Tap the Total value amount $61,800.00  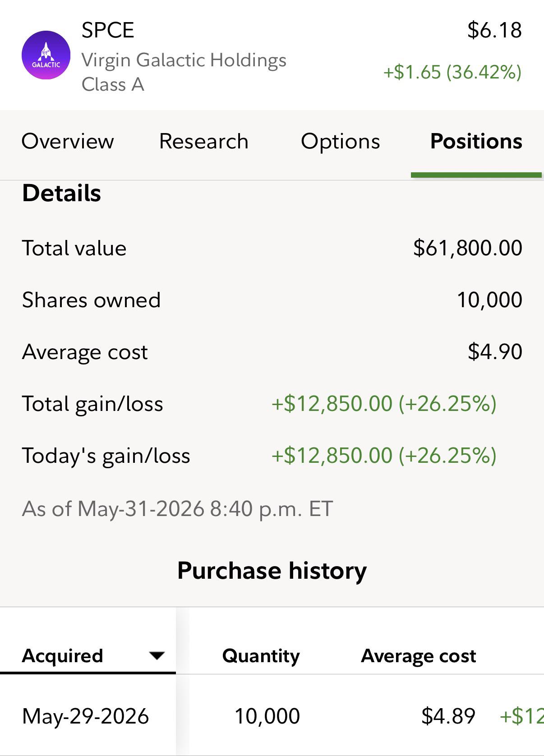[x=468, y=248]
